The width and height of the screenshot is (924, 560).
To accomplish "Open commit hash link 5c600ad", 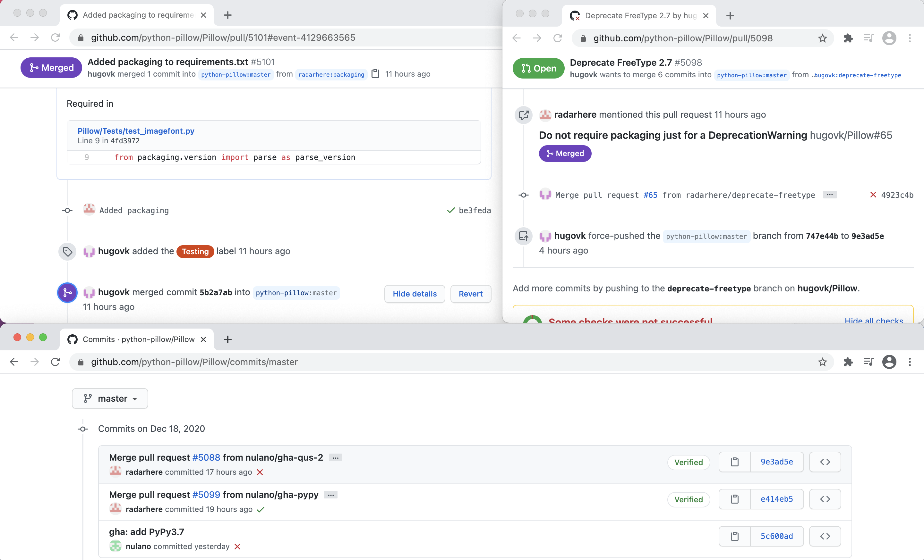I will (777, 536).
